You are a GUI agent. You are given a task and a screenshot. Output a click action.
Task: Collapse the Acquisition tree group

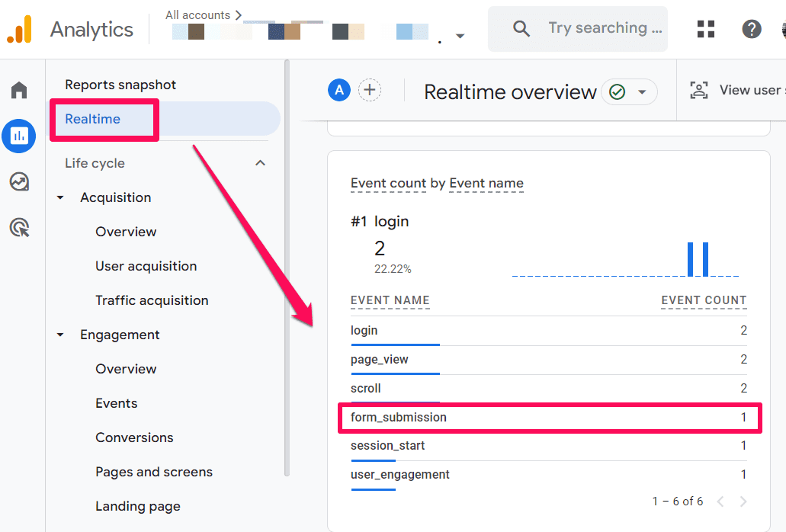61,198
